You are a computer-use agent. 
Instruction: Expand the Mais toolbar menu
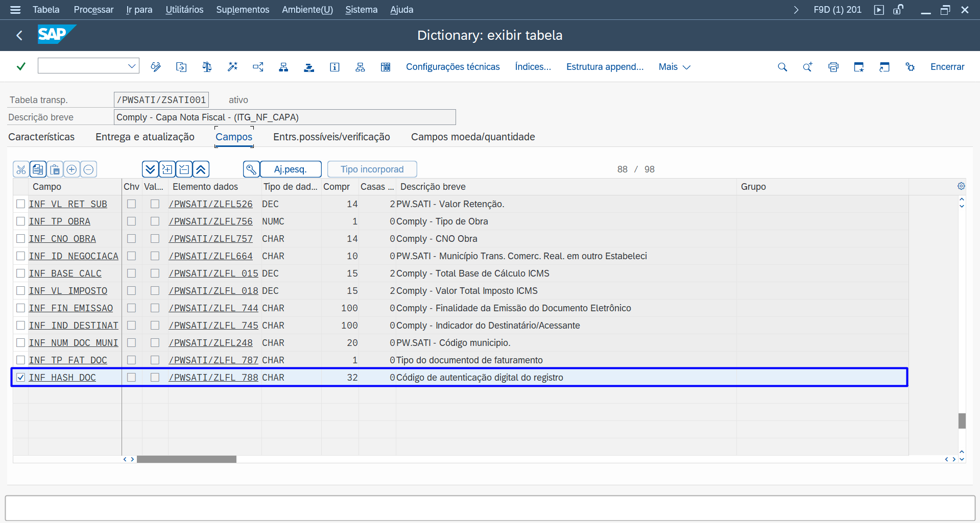coord(674,67)
